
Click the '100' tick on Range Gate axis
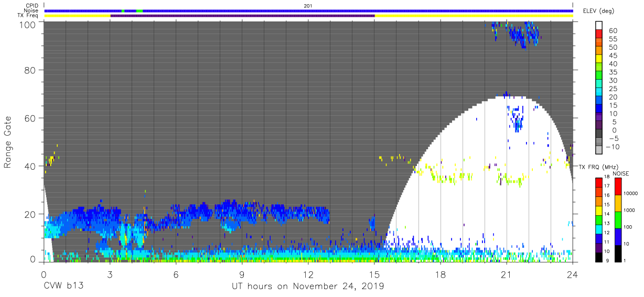point(28,24)
